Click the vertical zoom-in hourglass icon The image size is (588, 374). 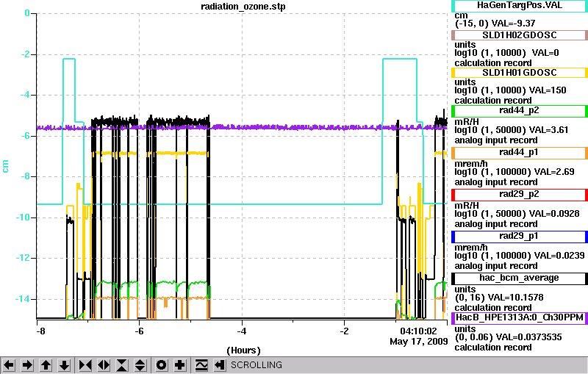pos(122,365)
